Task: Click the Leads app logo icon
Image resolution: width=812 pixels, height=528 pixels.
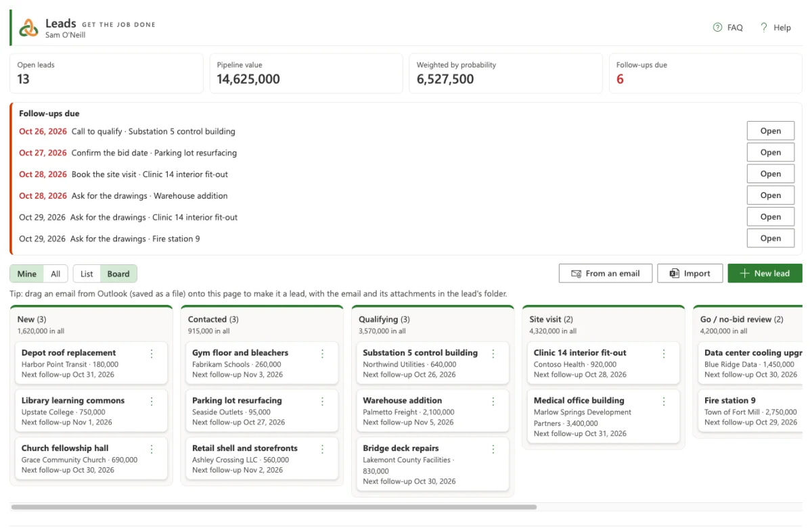Action: 29,28
